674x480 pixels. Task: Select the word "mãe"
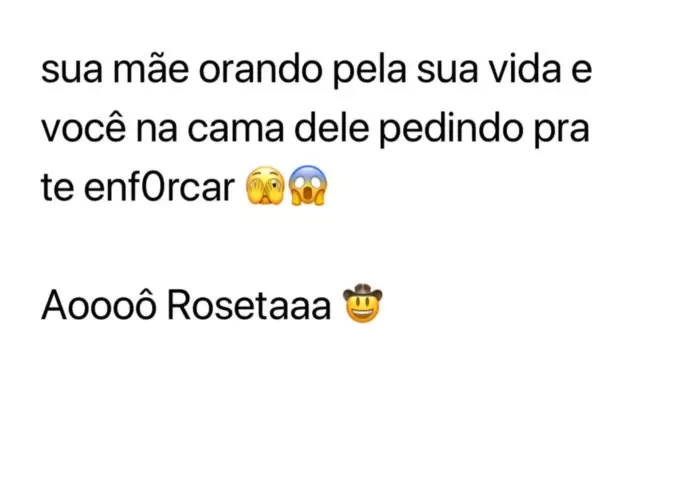tap(151, 70)
